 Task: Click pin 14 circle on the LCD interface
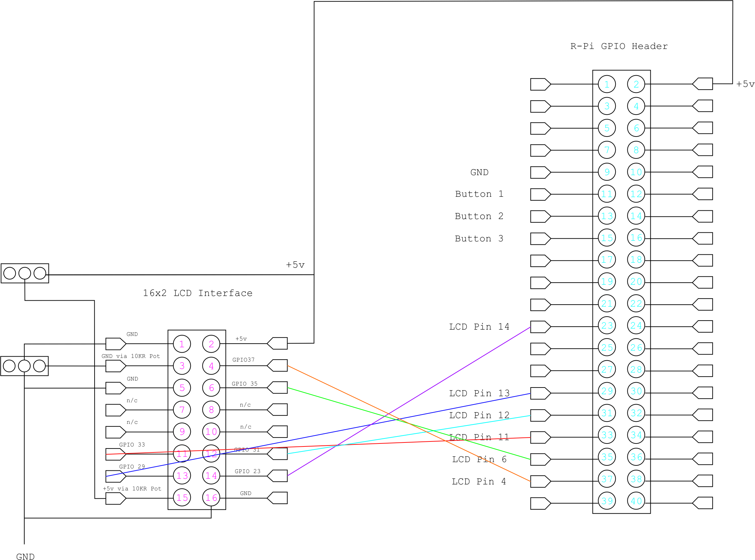211,475
